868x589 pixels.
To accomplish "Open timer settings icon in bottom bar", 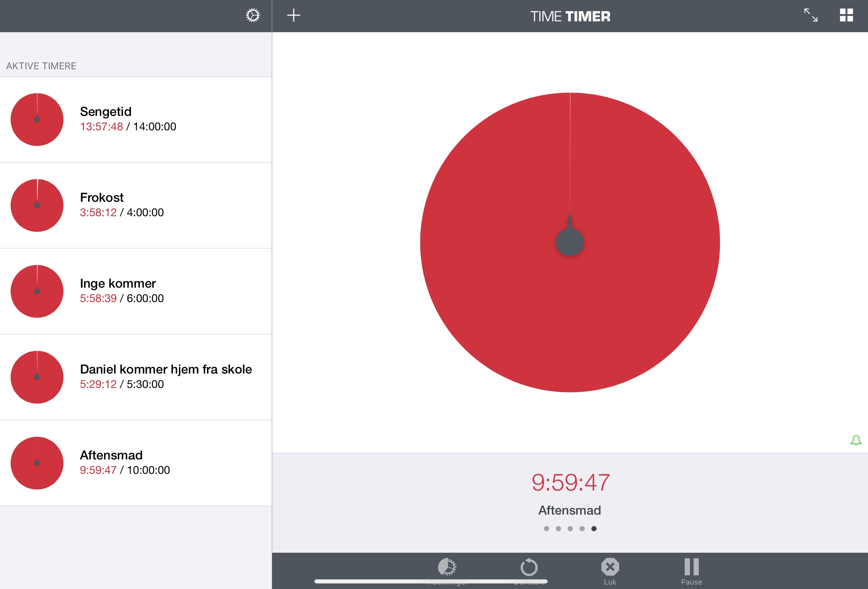I will (x=447, y=571).
